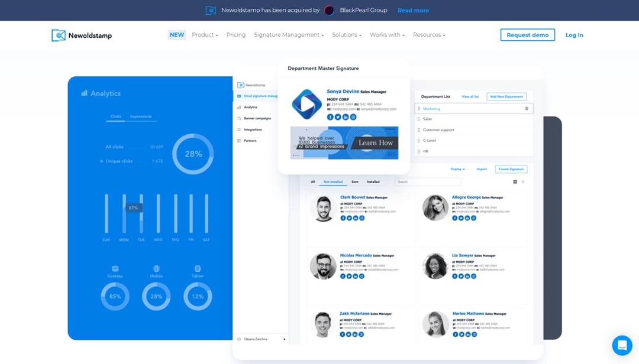Image resolution: width=639 pixels, height=364 pixels.
Task: Expand the Resources menu
Action: click(429, 35)
